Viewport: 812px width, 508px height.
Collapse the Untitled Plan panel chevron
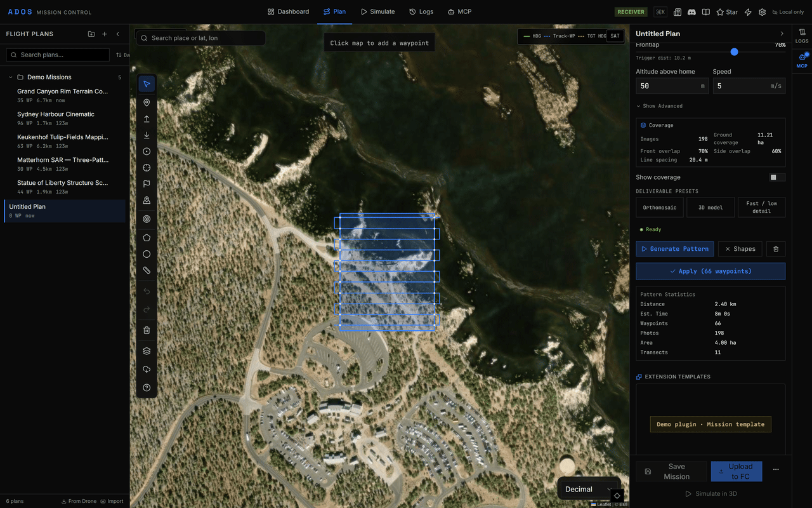click(x=782, y=34)
